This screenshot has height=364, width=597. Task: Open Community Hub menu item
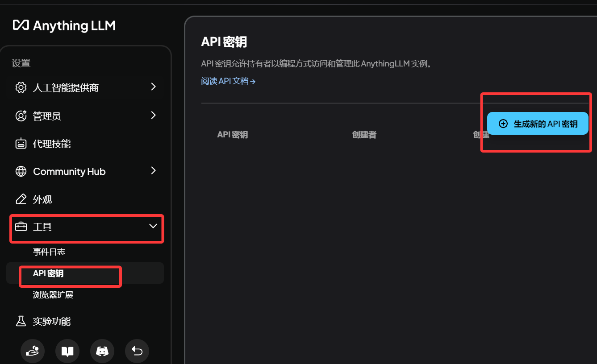click(85, 171)
